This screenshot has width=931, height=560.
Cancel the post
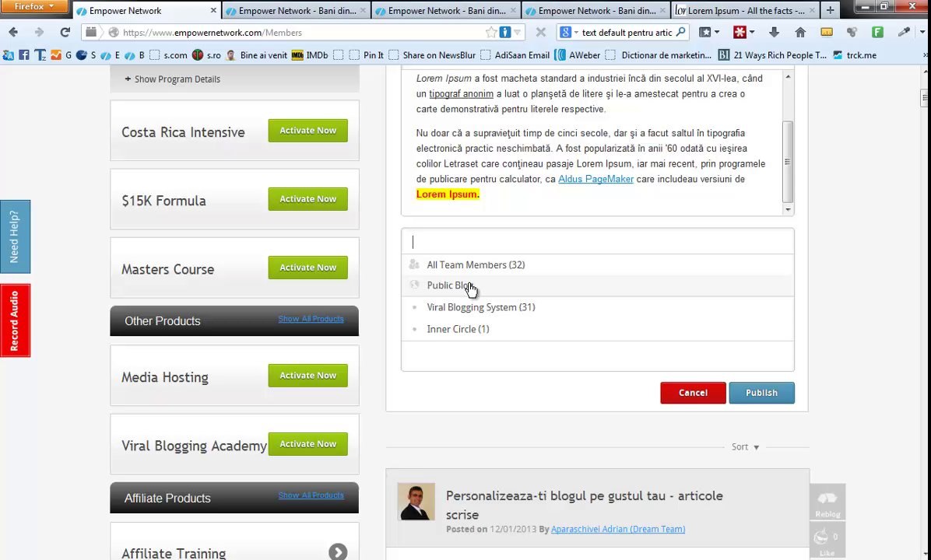click(x=693, y=393)
